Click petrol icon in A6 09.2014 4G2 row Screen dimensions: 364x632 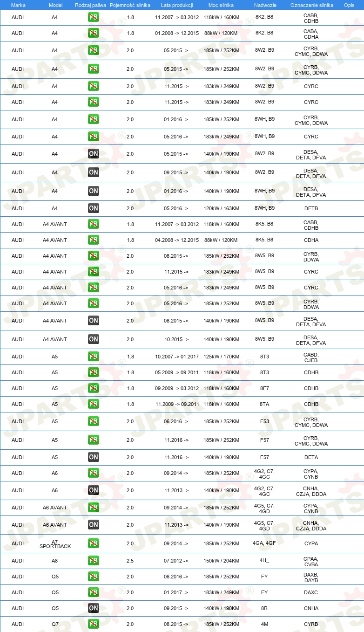click(x=94, y=473)
